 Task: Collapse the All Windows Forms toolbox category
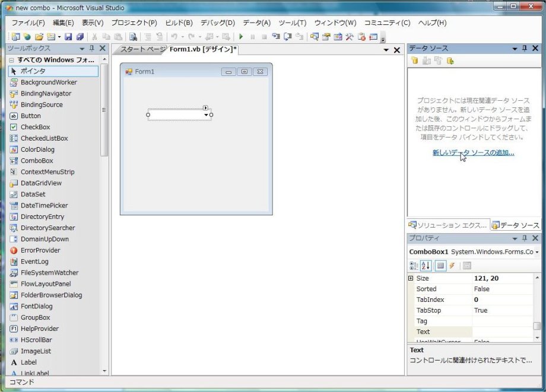[11, 60]
